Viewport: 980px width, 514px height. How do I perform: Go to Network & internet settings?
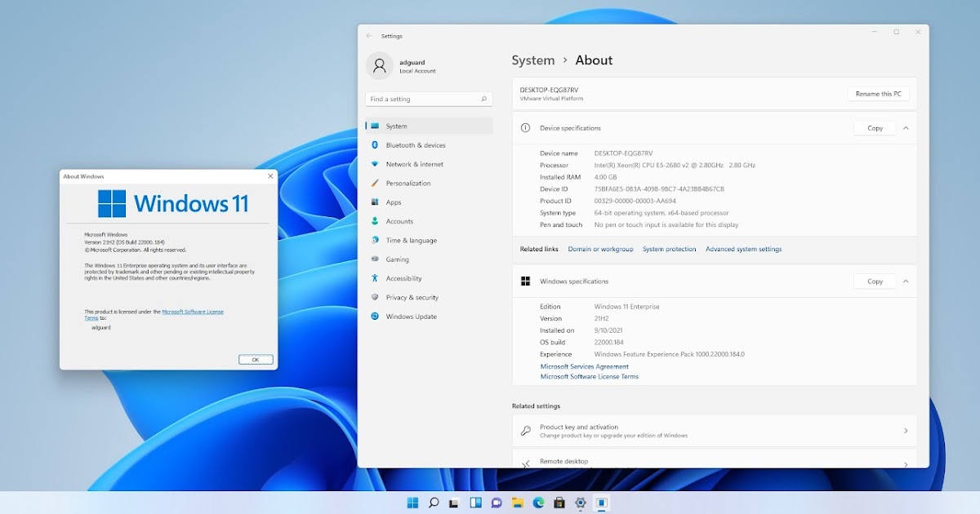pyautogui.click(x=429, y=164)
